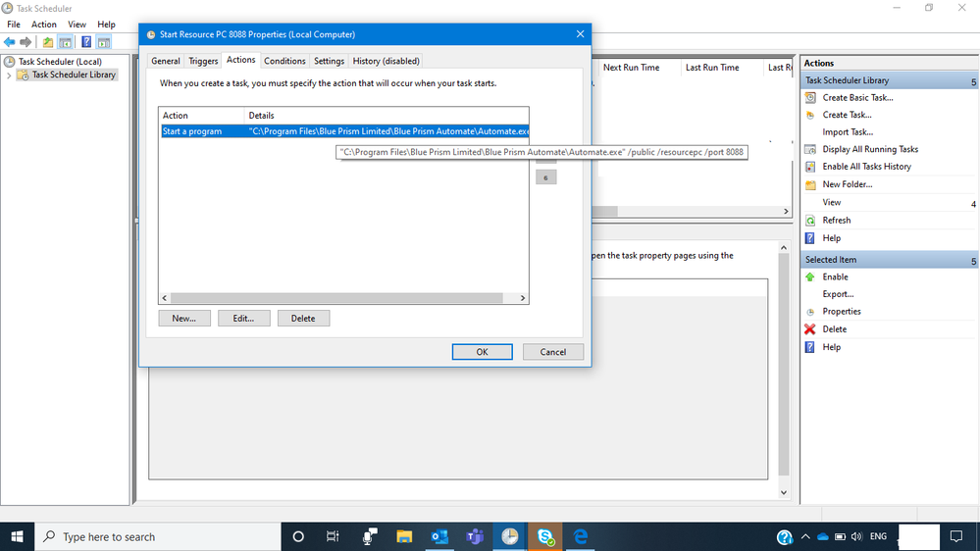Open Microsoft Teams from the taskbar
Image resolution: width=980 pixels, height=551 pixels.
click(x=475, y=536)
